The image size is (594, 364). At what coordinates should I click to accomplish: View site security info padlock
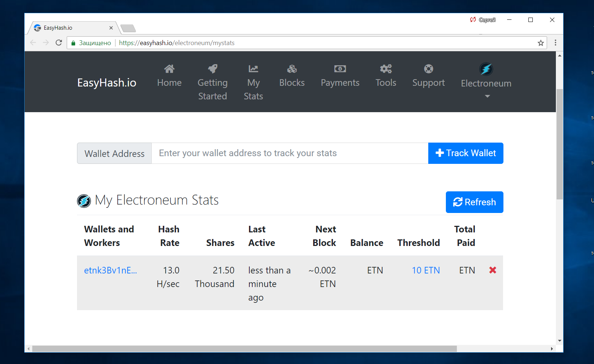(x=73, y=43)
